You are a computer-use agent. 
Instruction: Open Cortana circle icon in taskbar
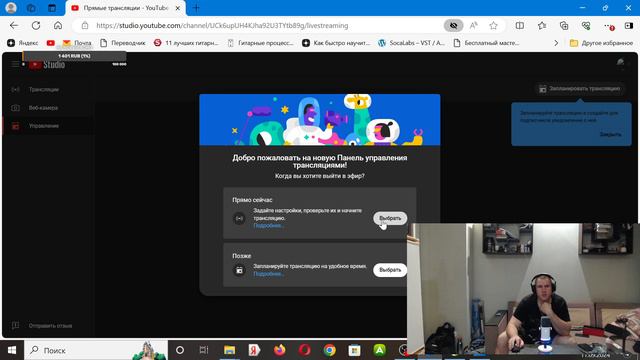point(180,350)
